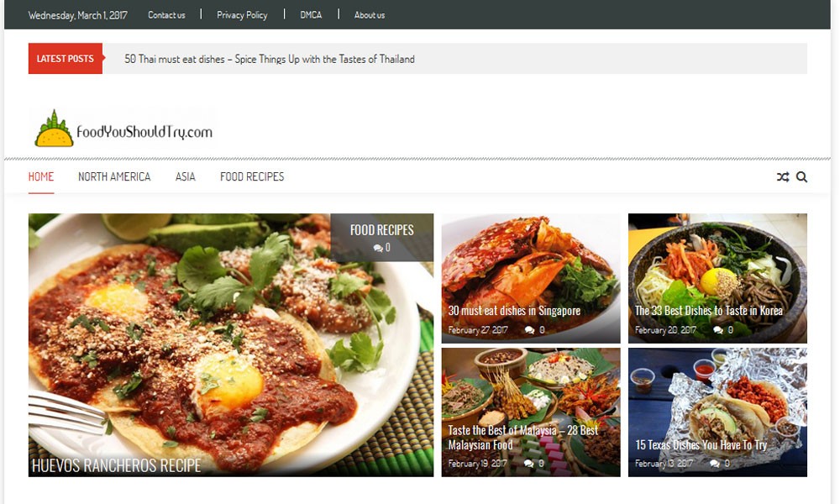Click comment icon on Texas Dishes post
The height and width of the screenshot is (504, 840).
point(716,464)
